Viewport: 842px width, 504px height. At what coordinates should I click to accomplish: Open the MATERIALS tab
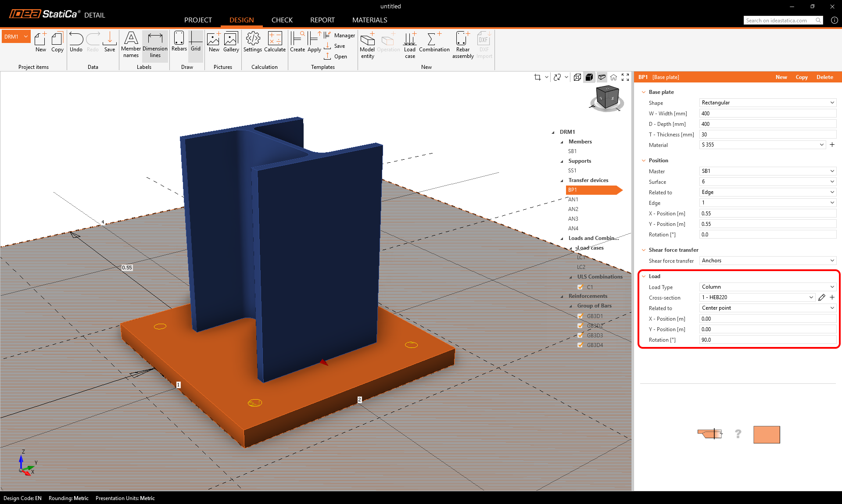pos(369,20)
